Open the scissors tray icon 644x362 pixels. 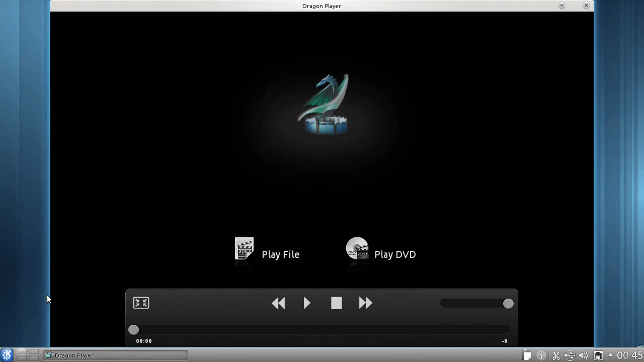pos(556,355)
